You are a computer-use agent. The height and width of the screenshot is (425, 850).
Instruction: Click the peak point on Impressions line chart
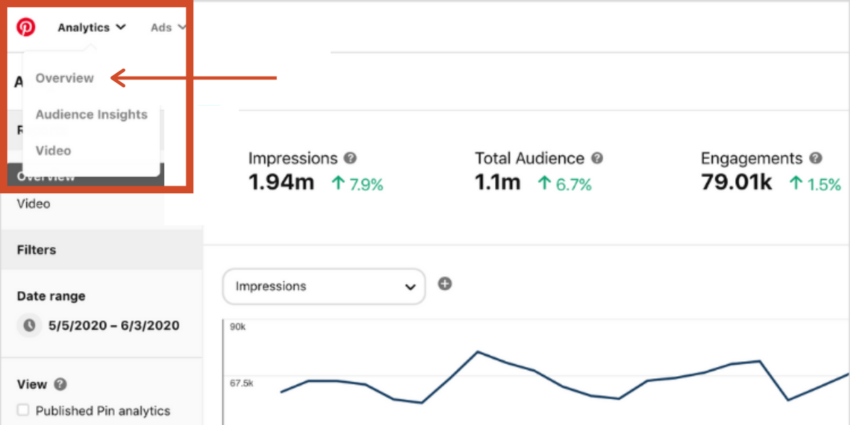pyautogui.click(x=478, y=352)
